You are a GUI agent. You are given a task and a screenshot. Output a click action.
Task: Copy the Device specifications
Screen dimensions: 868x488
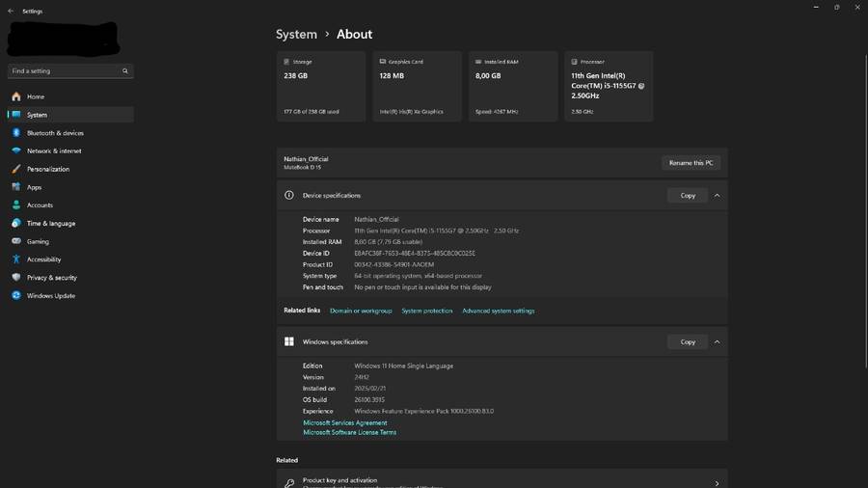(x=688, y=196)
